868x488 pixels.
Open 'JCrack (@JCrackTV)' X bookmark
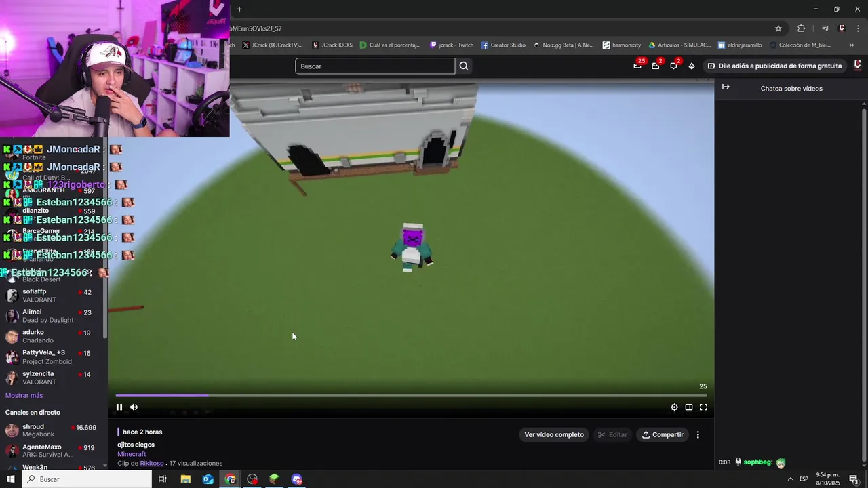272,45
